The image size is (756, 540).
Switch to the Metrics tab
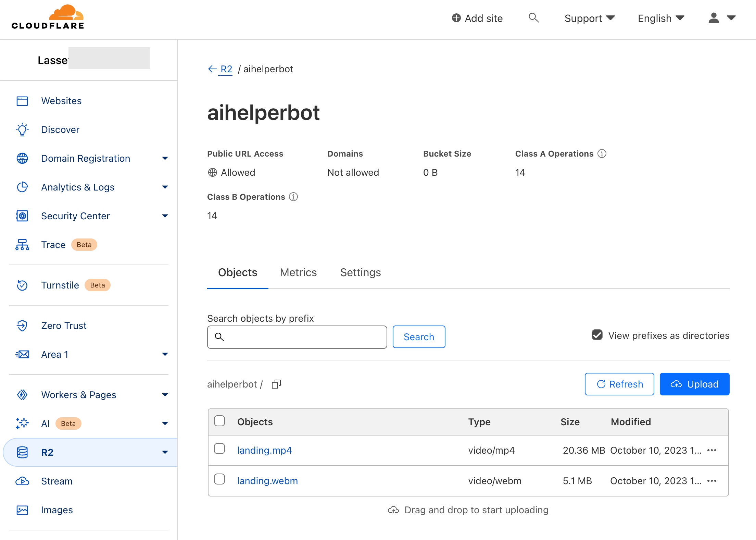[298, 272]
